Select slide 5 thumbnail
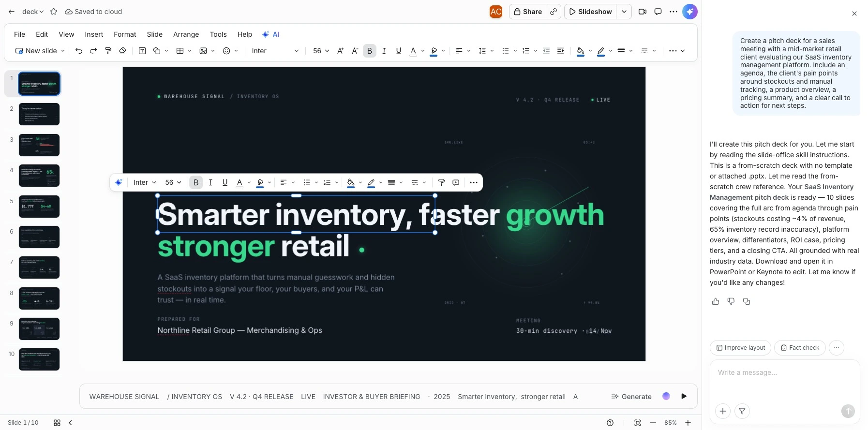The height and width of the screenshot is (430, 868). (x=39, y=207)
